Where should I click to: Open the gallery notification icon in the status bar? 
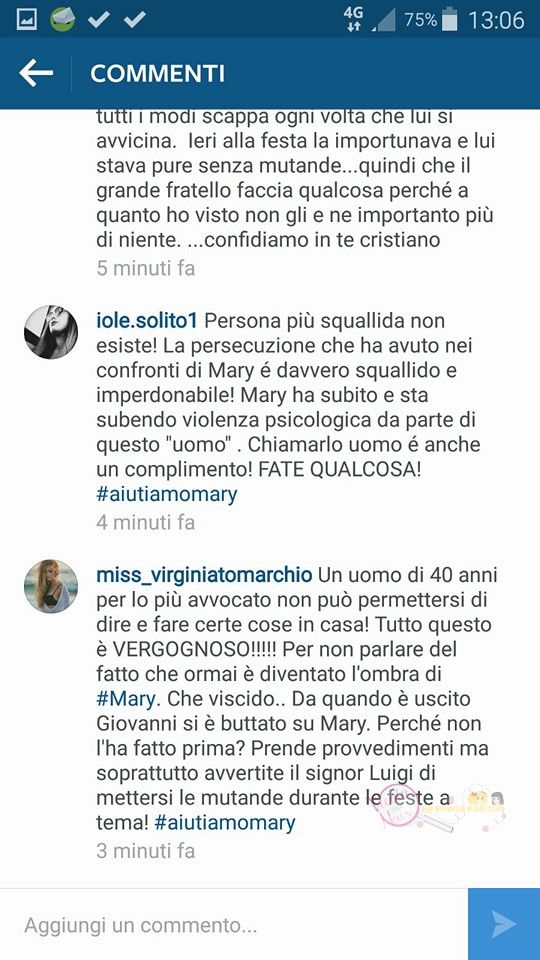pos(26,20)
